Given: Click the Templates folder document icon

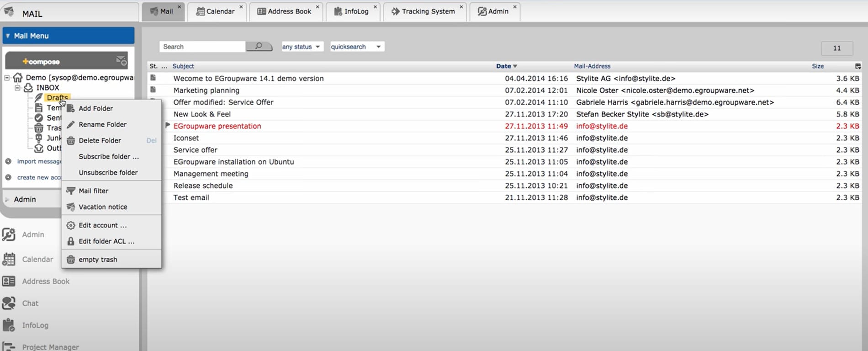Looking at the screenshot, I should coord(39,107).
